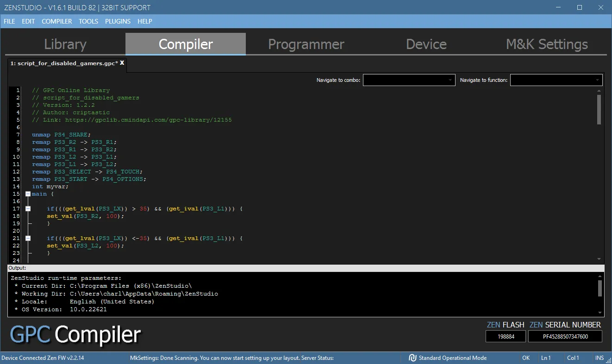Image resolution: width=612 pixels, height=364 pixels.
Task: Click the Output panel scrollbar thumb
Action: (x=600, y=288)
